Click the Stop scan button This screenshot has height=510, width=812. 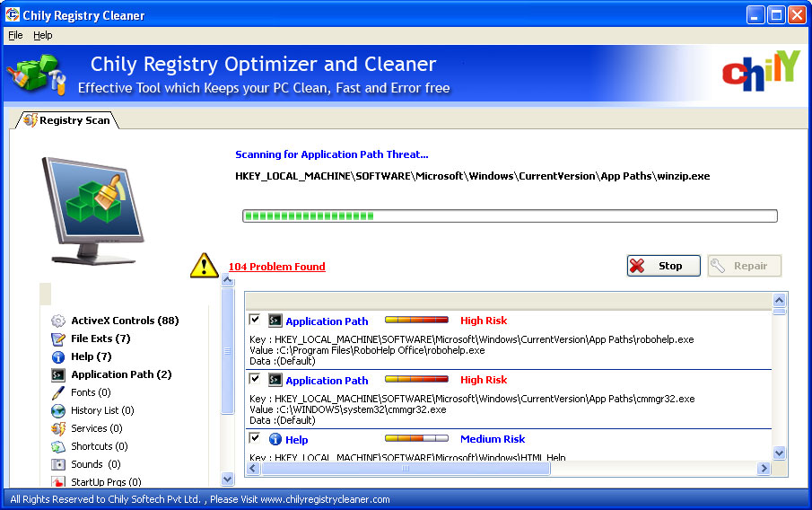point(663,266)
